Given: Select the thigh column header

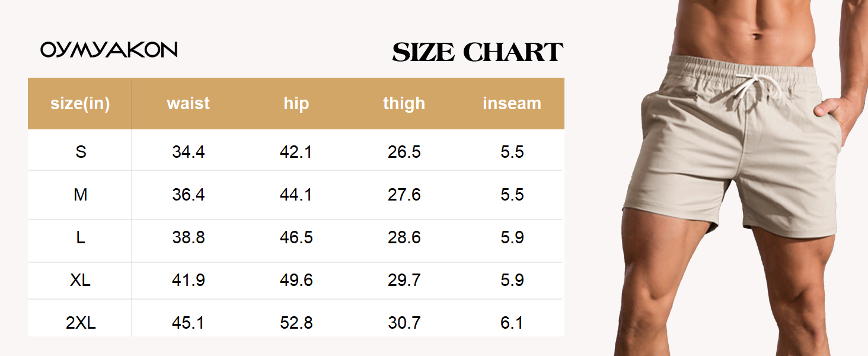Looking at the screenshot, I should pyautogui.click(x=404, y=103).
